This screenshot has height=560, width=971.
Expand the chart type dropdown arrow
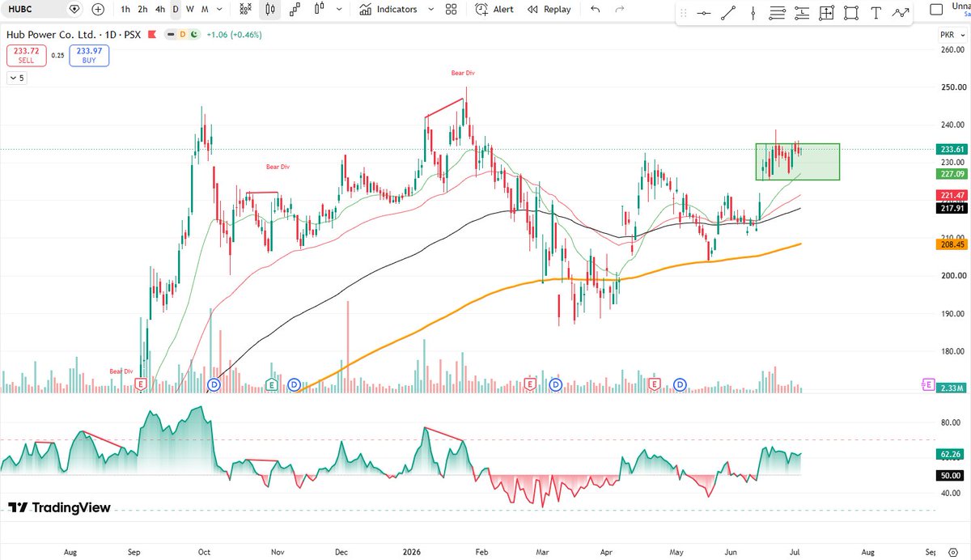coord(339,9)
